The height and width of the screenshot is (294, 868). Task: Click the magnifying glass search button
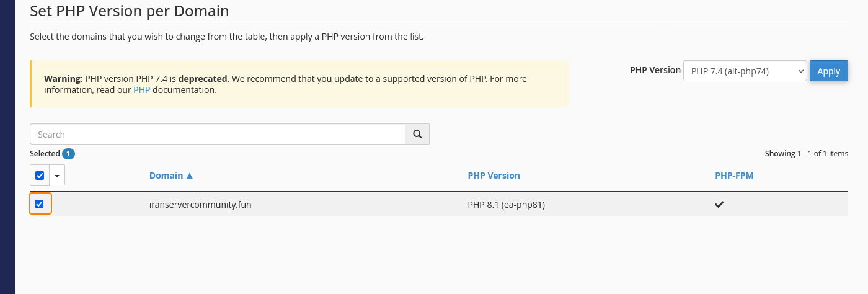417,134
